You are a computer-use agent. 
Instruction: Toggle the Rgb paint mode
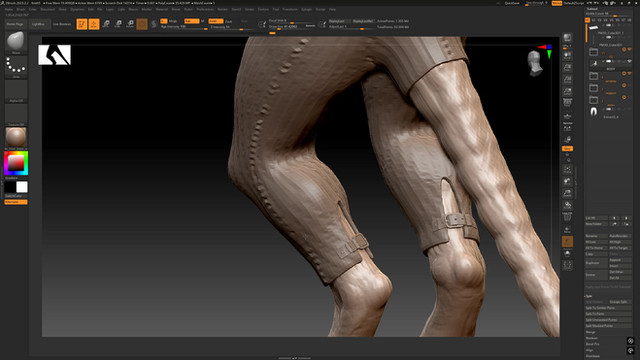191,21
